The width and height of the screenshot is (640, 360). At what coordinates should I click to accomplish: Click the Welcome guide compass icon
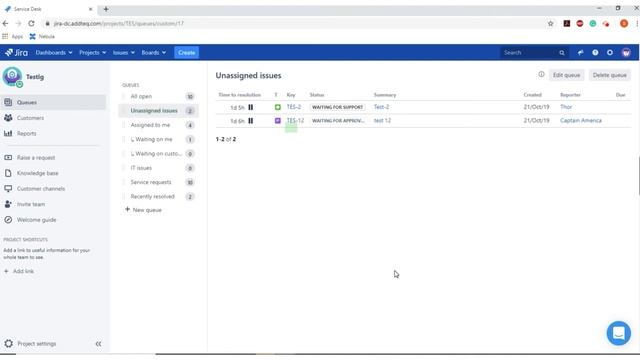click(x=8, y=220)
